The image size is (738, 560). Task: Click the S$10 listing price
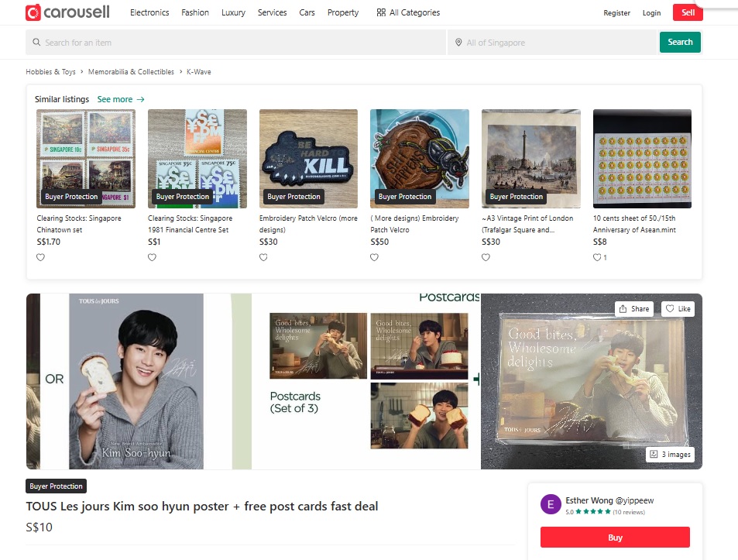coord(39,527)
